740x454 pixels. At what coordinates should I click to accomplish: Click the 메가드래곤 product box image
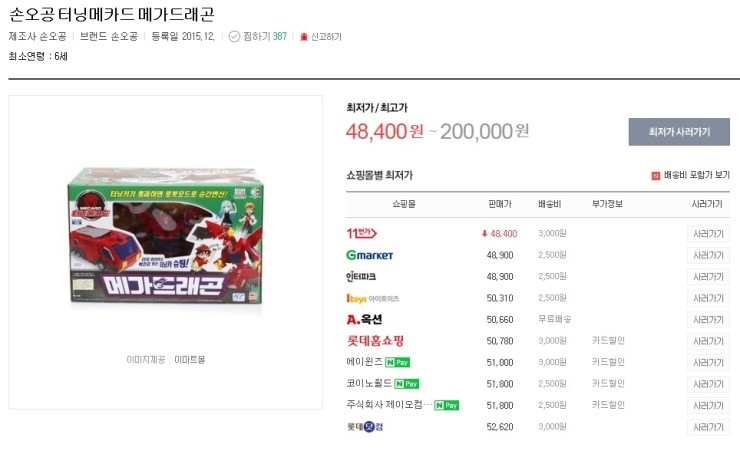point(165,235)
